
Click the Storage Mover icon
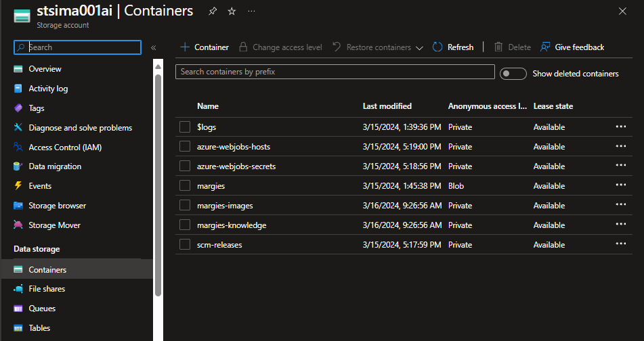(x=18, y=225)
